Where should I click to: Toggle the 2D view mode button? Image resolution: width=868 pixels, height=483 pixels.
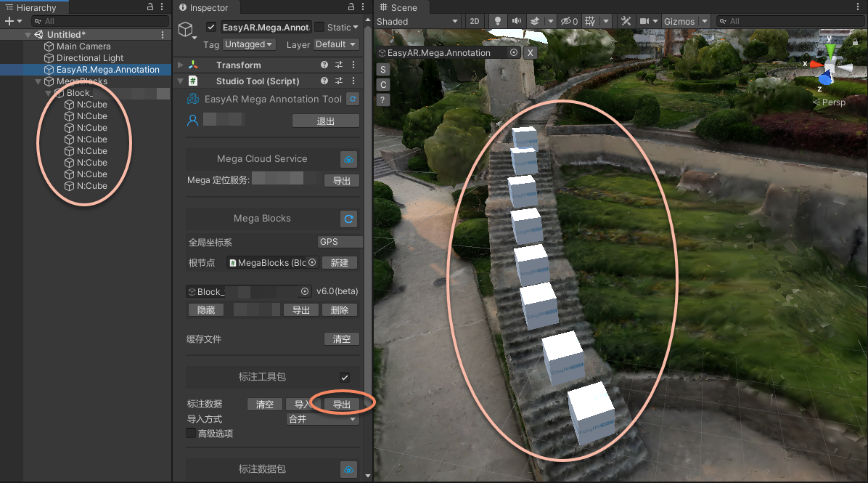coord(475,22)
